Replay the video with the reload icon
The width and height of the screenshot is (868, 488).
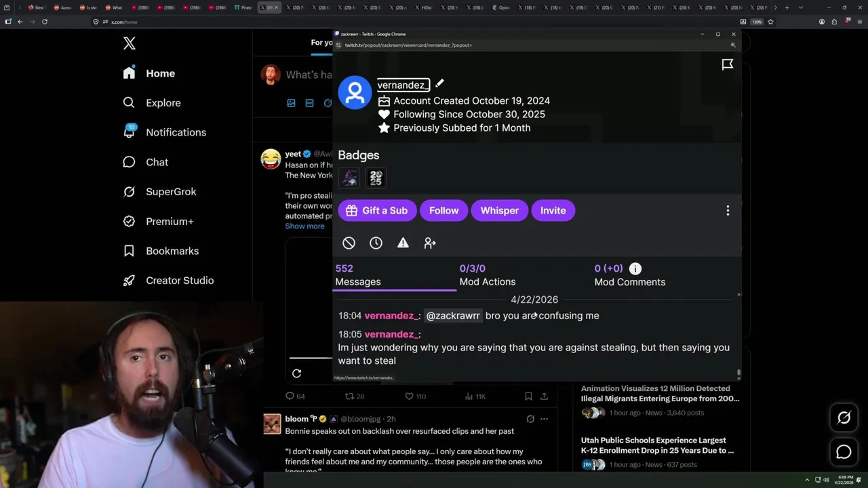pyautogui.click(x=296, y=373)
